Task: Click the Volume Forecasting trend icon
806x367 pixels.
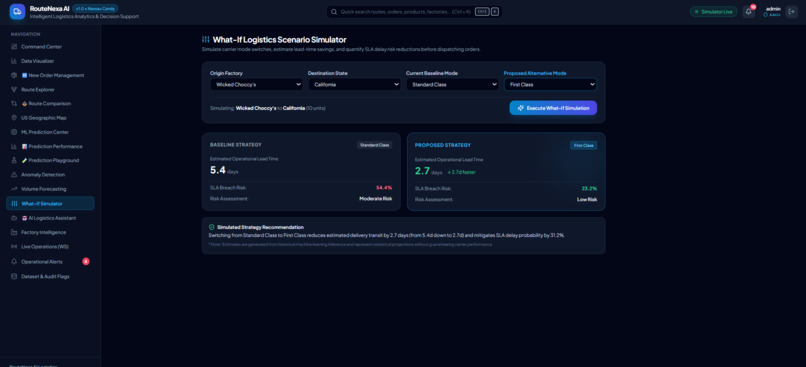Action: pyautogui.click(x=14, y=189)
